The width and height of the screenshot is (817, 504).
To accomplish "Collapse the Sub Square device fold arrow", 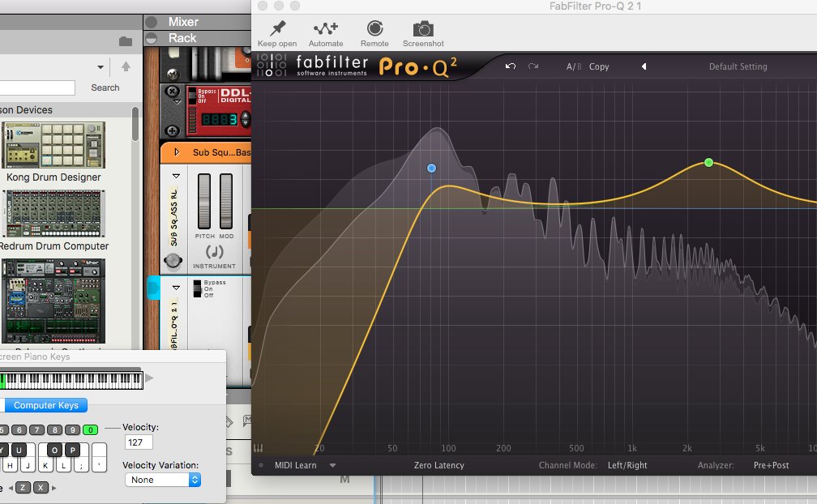I will 176,176.
